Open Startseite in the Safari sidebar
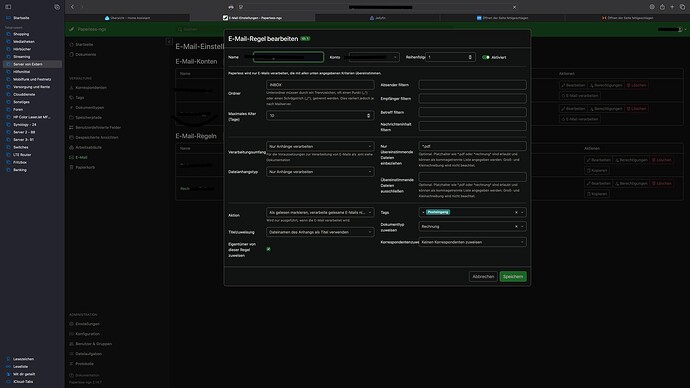This screenshot has height=388, width=690. [x=21, y=18]
